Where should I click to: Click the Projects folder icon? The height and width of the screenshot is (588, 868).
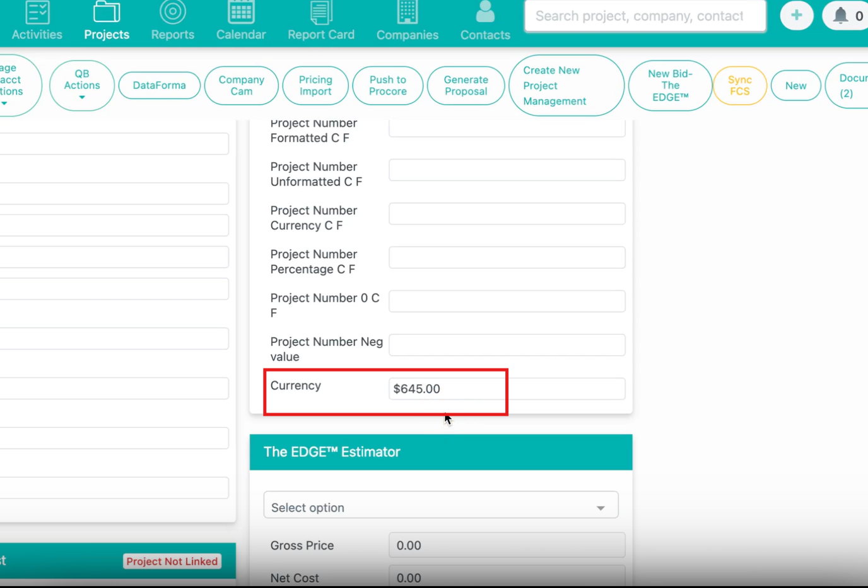pos(107,13)
